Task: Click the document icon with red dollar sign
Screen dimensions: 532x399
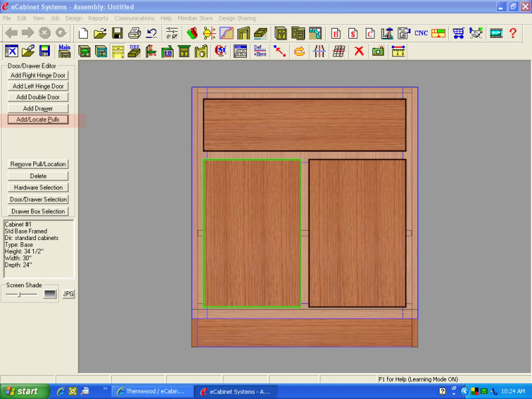Action: pos(353,33)
